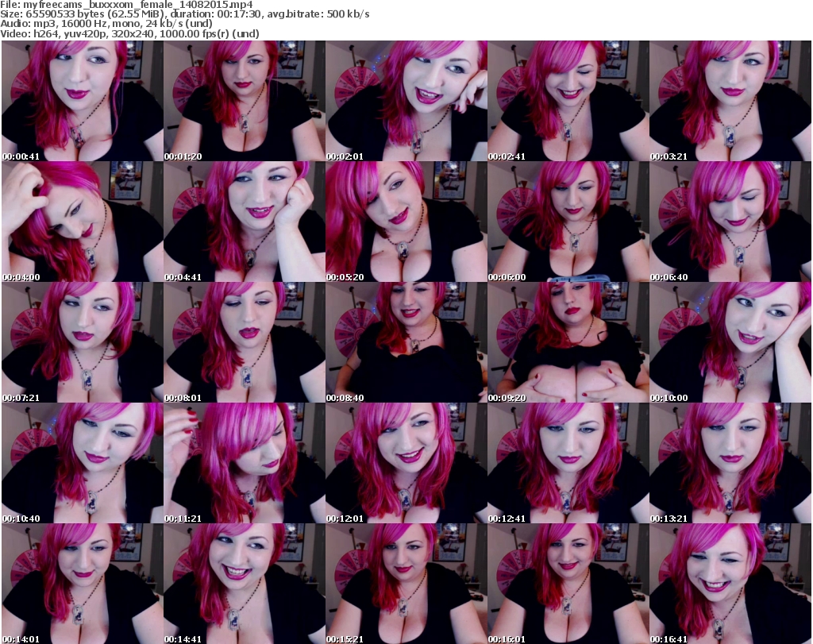Select the frame at 00:02:01
Viewport: 813px width, 644px height.
pyautogui.click(x=406, y=101)
